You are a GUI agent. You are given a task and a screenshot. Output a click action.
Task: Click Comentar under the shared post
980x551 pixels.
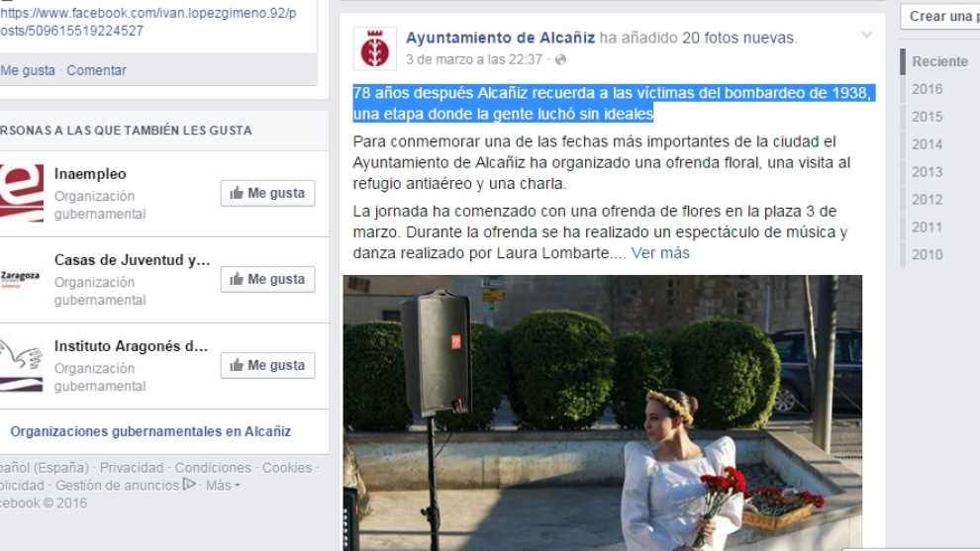point(96,70)
